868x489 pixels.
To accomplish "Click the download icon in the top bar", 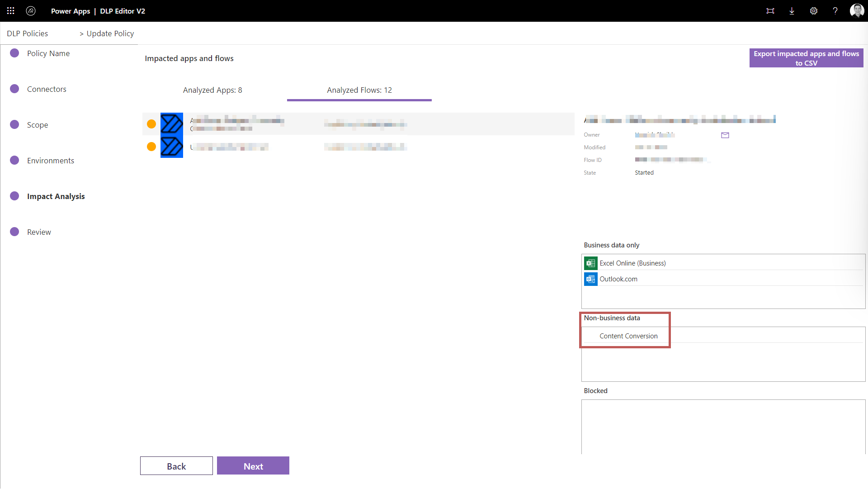I will (792, 10).
